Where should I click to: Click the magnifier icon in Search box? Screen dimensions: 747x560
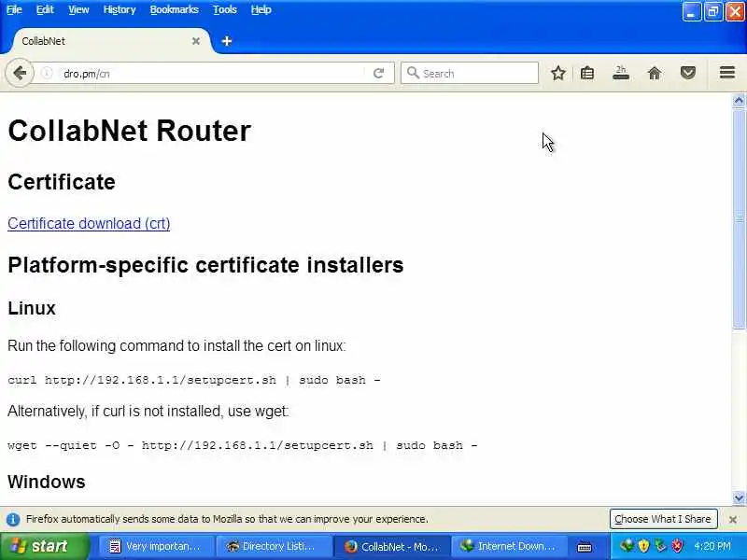pyautogui.click(x=413, y=73)
